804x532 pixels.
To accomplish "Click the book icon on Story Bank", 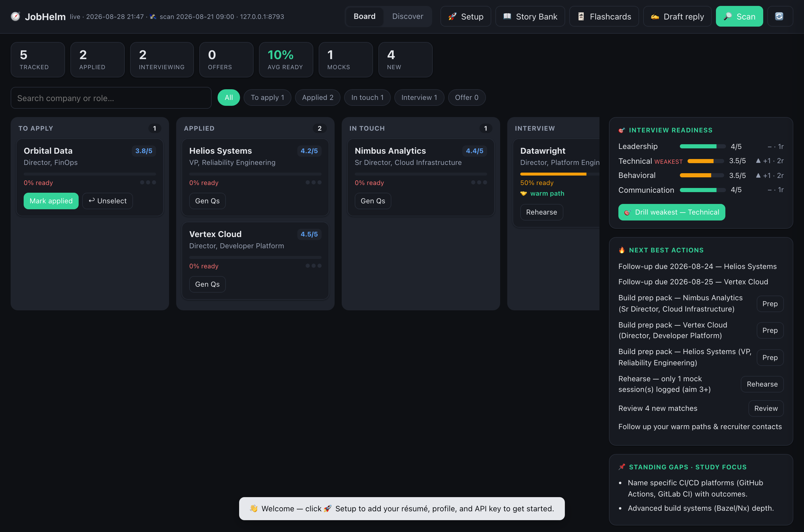I will 507,16.
